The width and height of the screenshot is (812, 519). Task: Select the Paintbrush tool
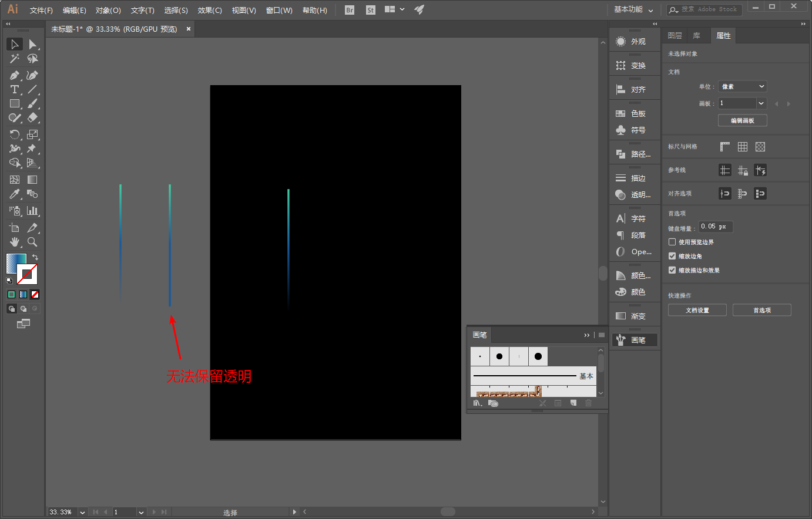point(32,103)
